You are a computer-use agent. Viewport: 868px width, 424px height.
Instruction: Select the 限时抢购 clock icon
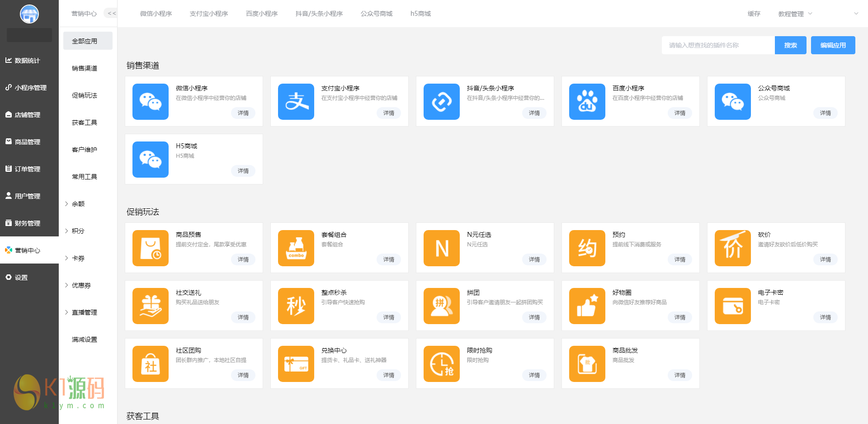point(441,364)
